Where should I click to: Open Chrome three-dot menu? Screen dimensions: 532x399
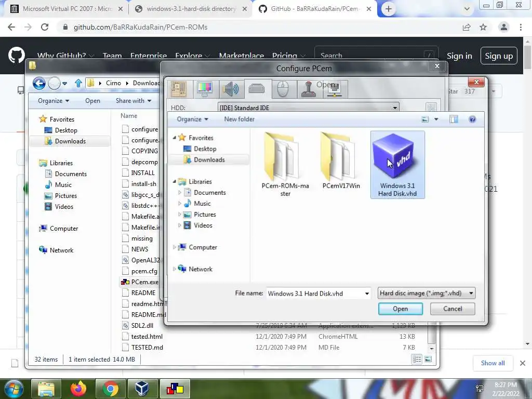click(x=521, y=27)
